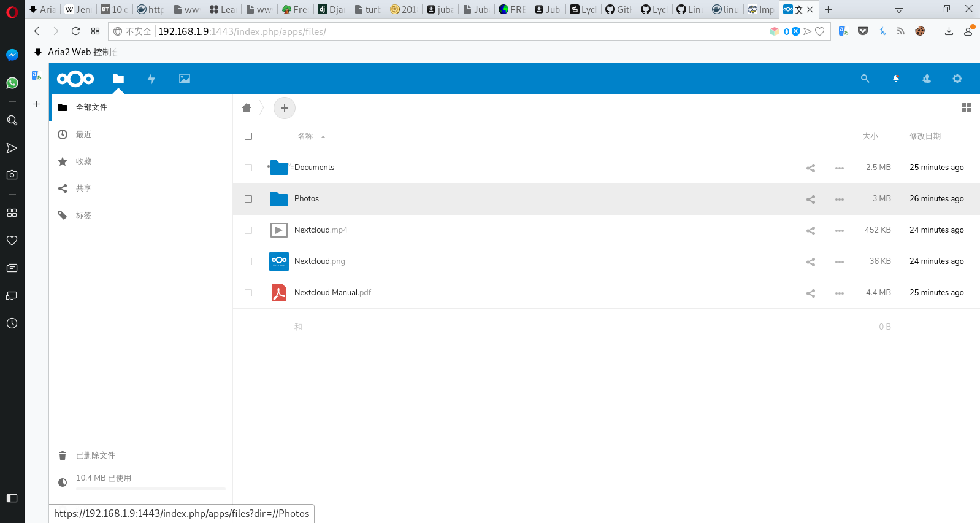Sort files by name column header
Screen dimensions: 980x523
[x=305, y=136]
